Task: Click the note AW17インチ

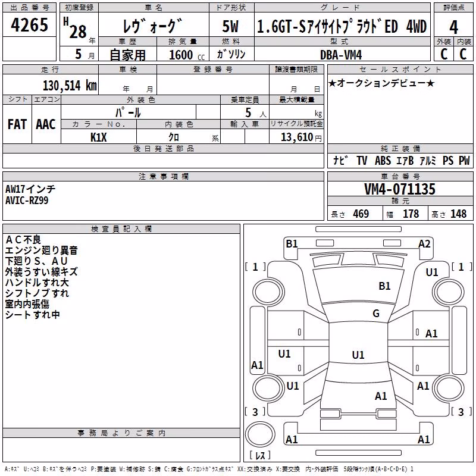Action: 30,189
